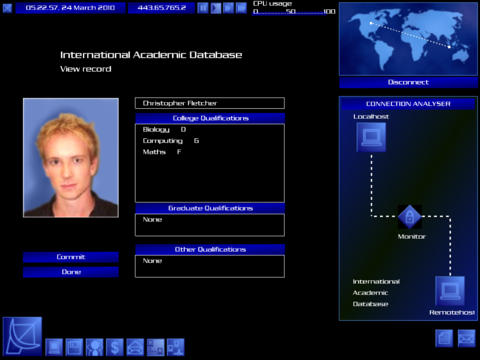
Task: Open the send mail envelope icon in toolbar
Action: [135, 347]
